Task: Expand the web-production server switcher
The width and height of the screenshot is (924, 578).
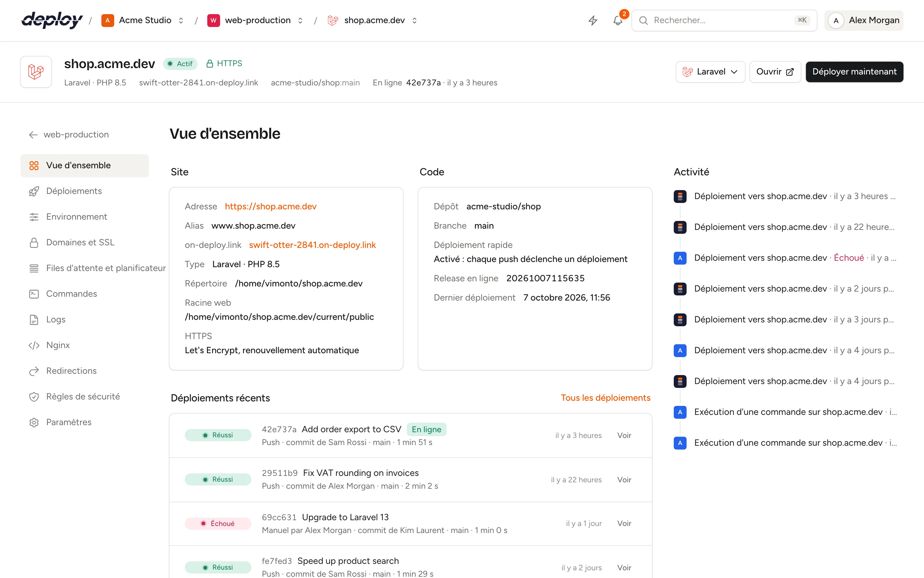Action: click(x=300, y=20)
